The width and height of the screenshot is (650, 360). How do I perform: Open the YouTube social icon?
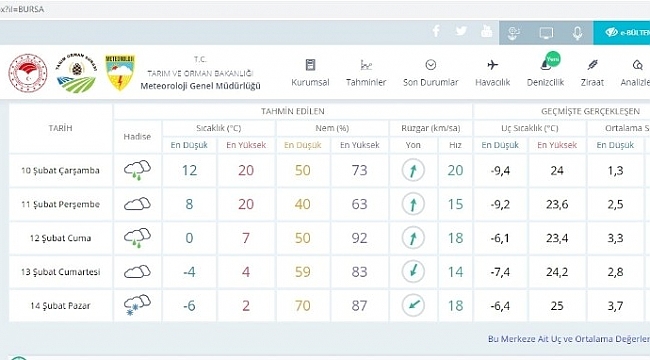point(487,31)
